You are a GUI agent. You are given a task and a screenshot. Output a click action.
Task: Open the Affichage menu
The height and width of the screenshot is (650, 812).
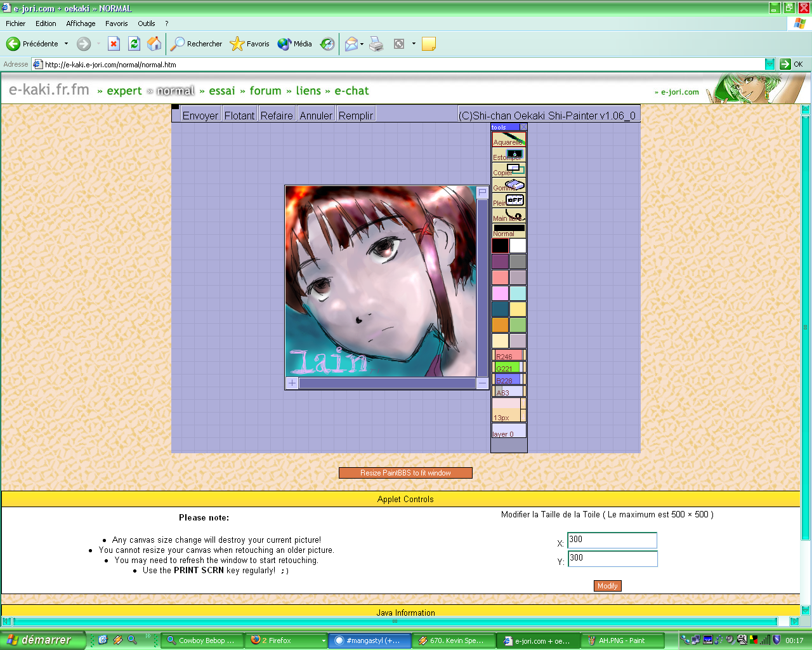(81, 23)
